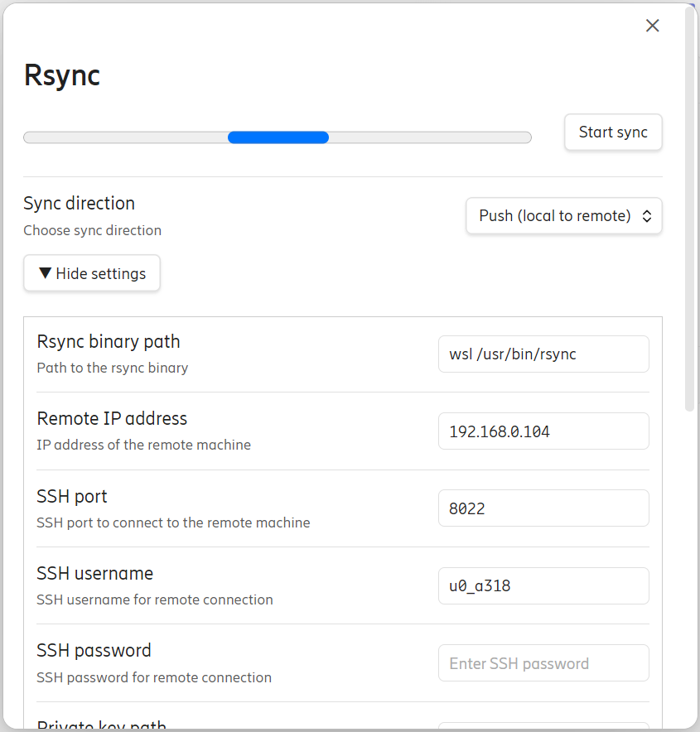The height and width of the screenshot is (732, 700).
Task: Click 'SSH username for remote connection' text
Action: pos(155,600)
